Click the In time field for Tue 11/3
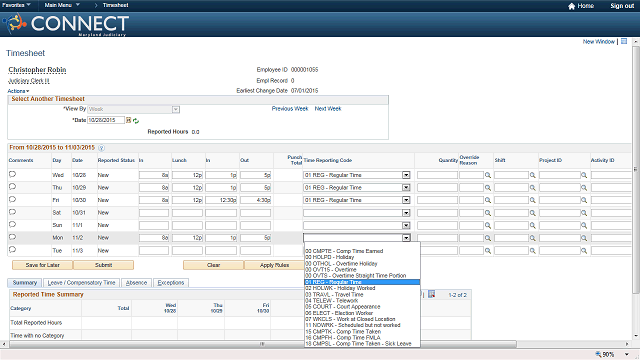Image resolution: width=640 pixels, height=360 pixels. 153,251
